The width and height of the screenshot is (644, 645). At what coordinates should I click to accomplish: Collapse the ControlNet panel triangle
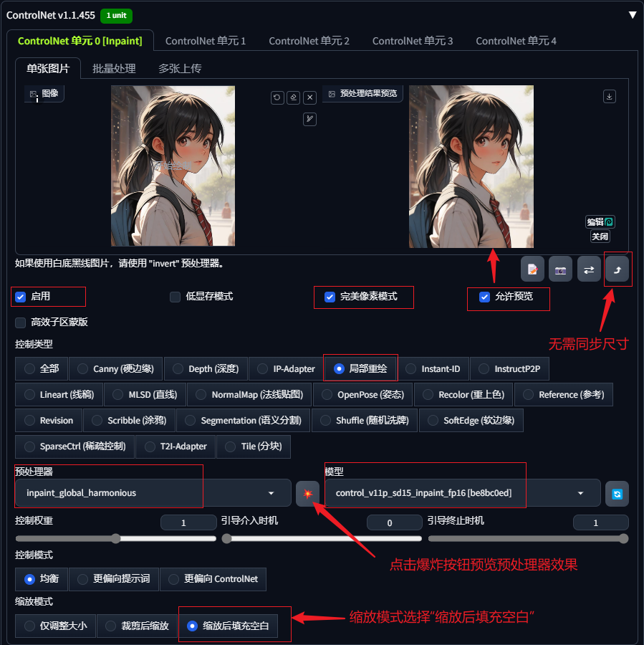tap(633, 15)
